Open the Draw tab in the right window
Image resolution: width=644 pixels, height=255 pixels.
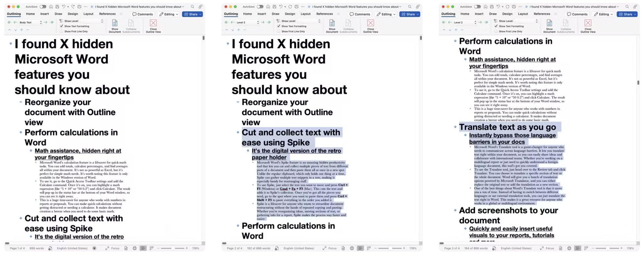tap(493, 14)
